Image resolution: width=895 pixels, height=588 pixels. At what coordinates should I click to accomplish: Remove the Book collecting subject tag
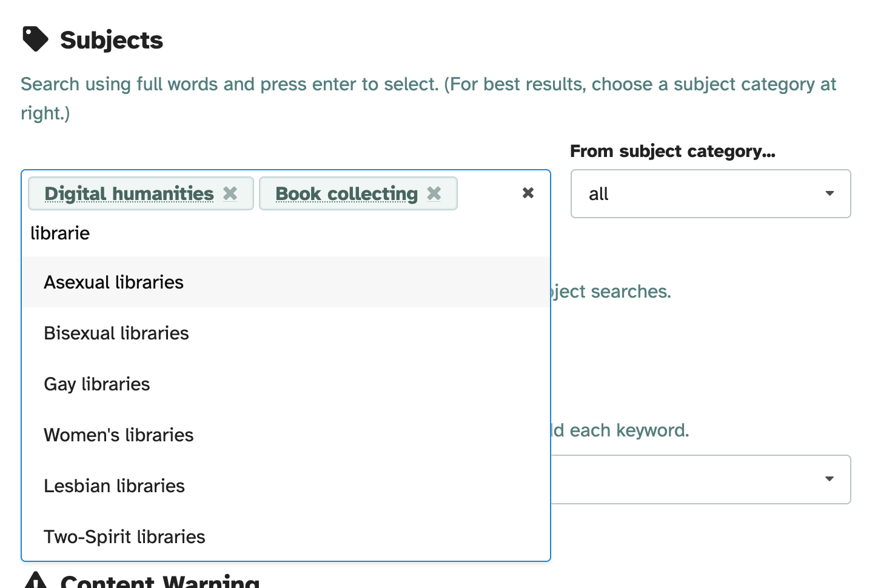pyautogui.click(x=434, y=193)
